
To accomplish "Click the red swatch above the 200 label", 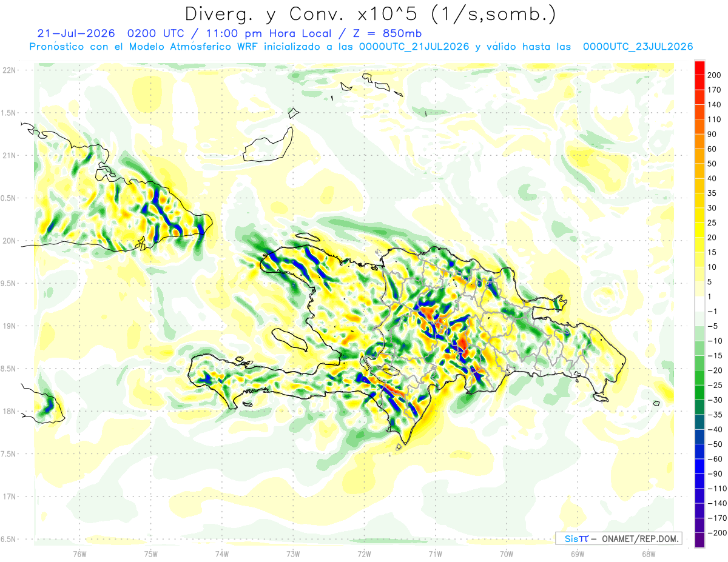I will click(x=699, y=67).
